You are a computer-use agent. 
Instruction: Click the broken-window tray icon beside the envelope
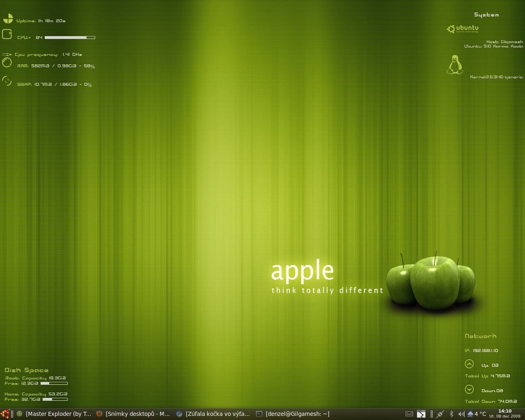(421, 414)
